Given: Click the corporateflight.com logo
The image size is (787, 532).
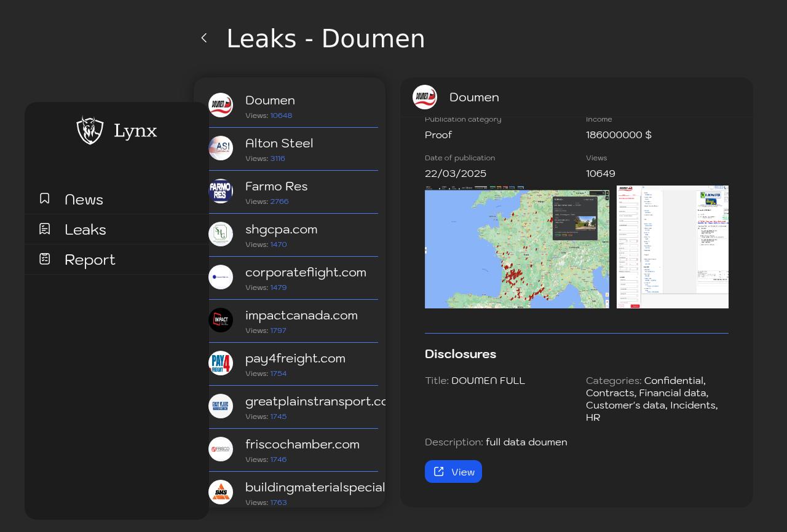Looking at the screenshot, I should pyautogui.click(x=221, y=277).
